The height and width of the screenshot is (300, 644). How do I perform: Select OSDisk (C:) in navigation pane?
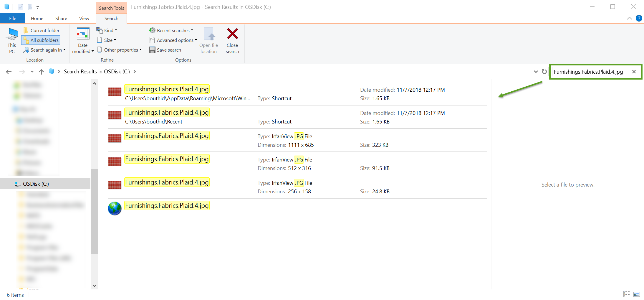pos(36,184)
